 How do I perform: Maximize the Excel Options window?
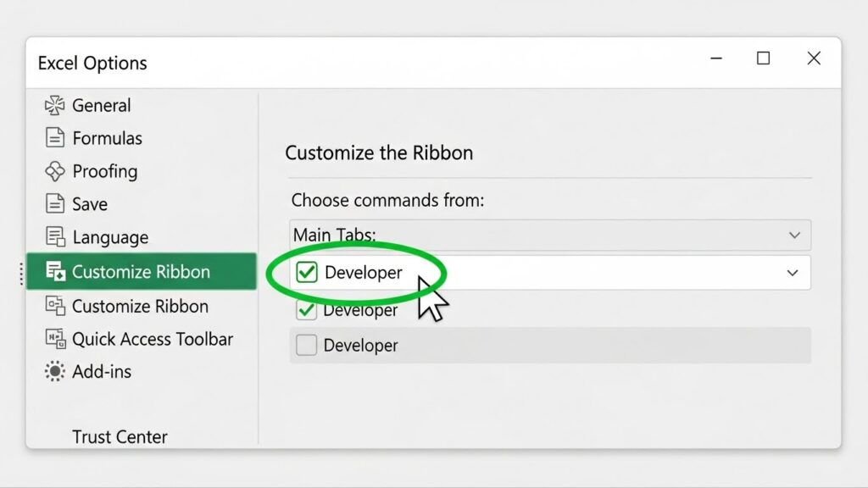coord(764,58)
